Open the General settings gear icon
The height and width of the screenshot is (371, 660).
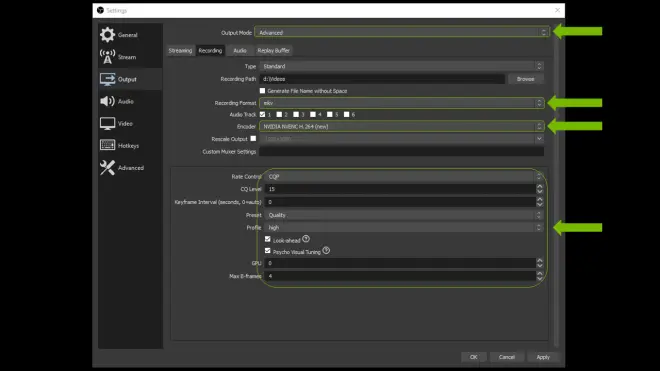[107, 35]
